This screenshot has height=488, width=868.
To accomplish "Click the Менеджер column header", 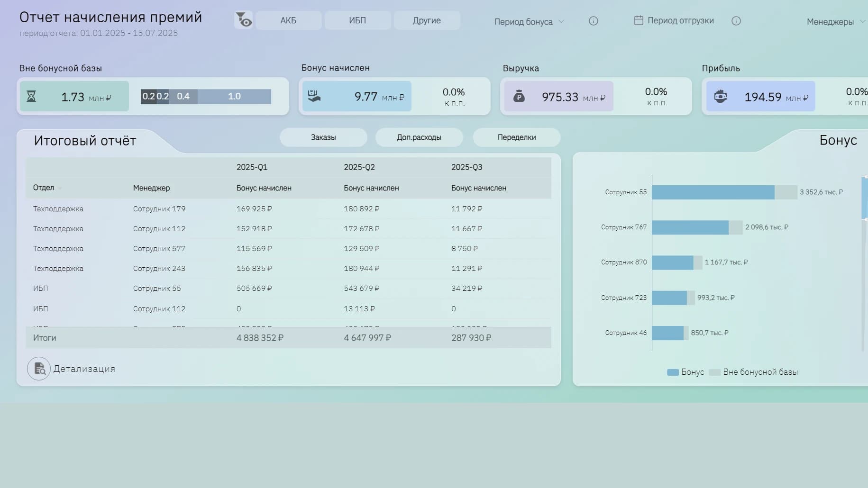I will click(151, 188).
